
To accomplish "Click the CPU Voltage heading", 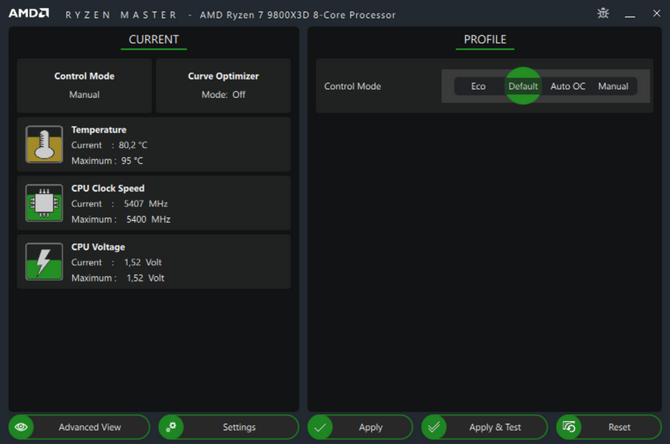I will tap(98, 247).
